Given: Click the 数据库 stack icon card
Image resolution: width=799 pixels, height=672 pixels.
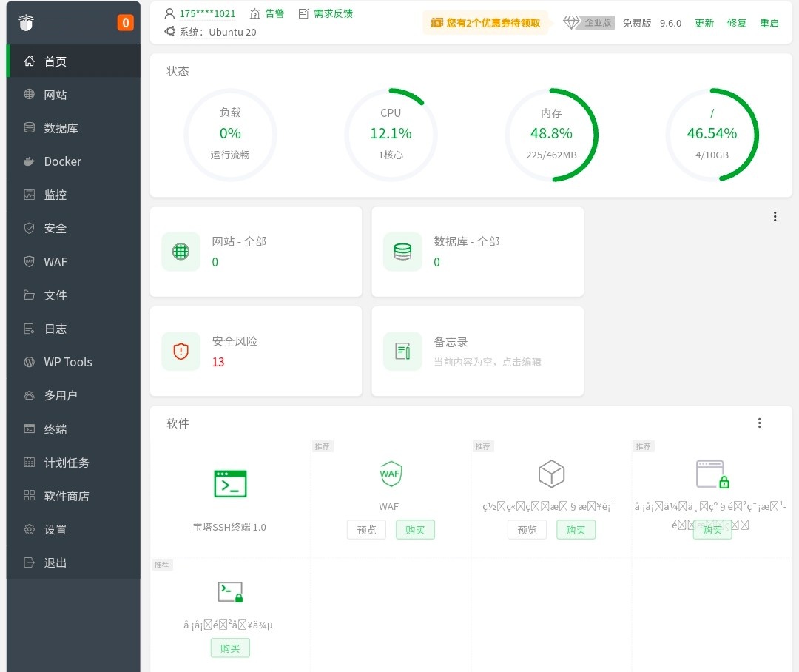Looking at the screenshot, I should 402,252.
